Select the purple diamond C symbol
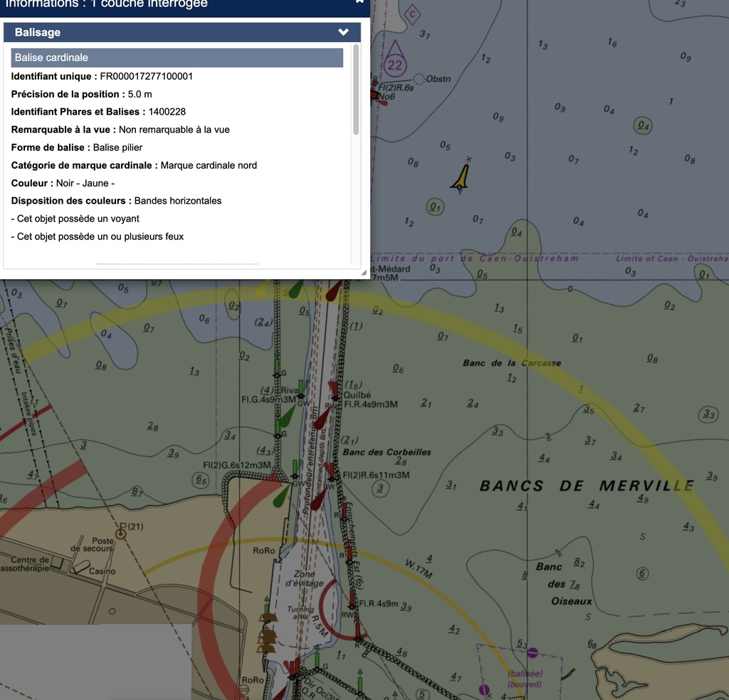729x700 pixels. [x=411, y=14]
